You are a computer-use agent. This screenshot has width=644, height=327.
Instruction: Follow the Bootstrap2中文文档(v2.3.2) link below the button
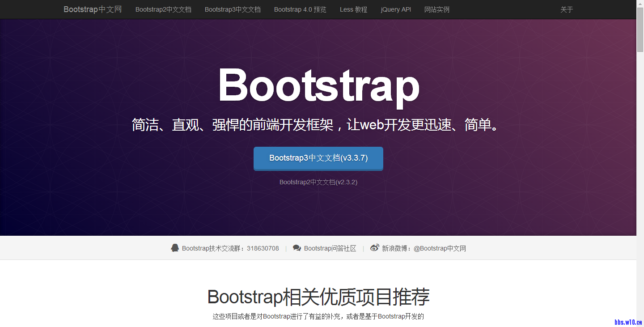click(318, 182)
